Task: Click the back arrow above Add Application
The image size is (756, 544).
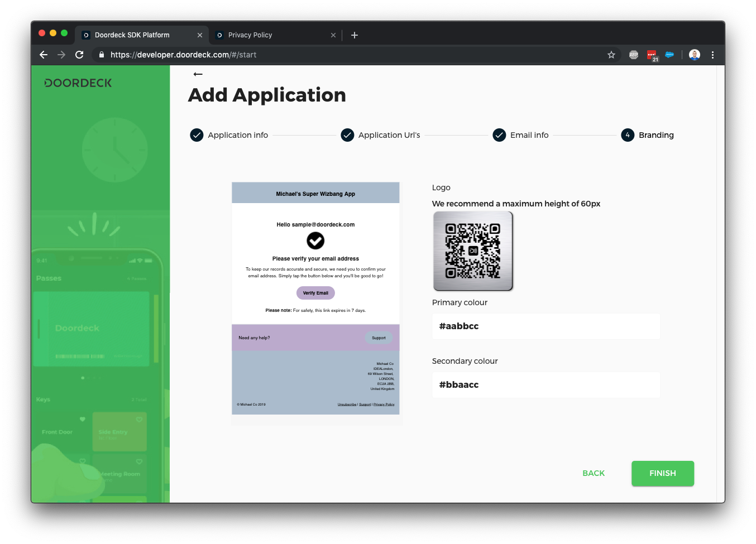Action: pos(198,74)
